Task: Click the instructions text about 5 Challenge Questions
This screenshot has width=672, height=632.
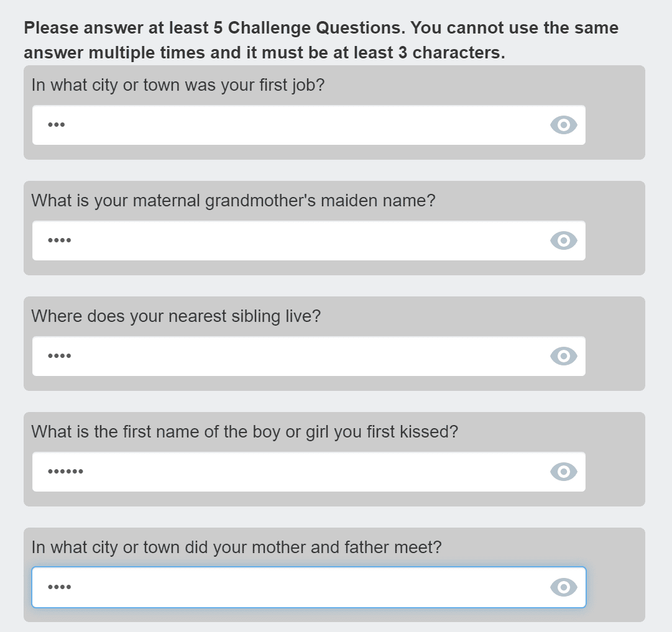Action: tap(320, 40)
